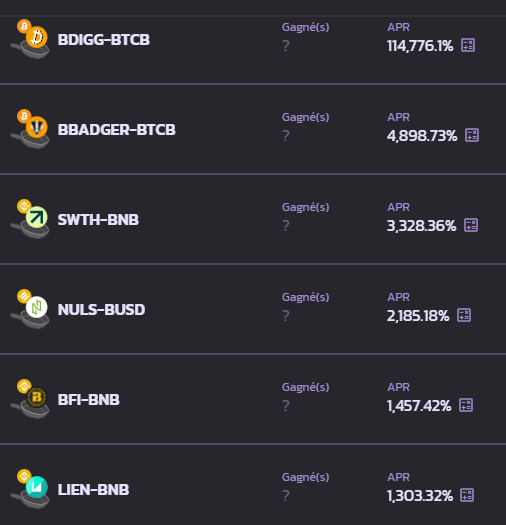Open APR calculator for SWTH-BNB farm
This screenshot has height=525, width=506.
[471, 225]
